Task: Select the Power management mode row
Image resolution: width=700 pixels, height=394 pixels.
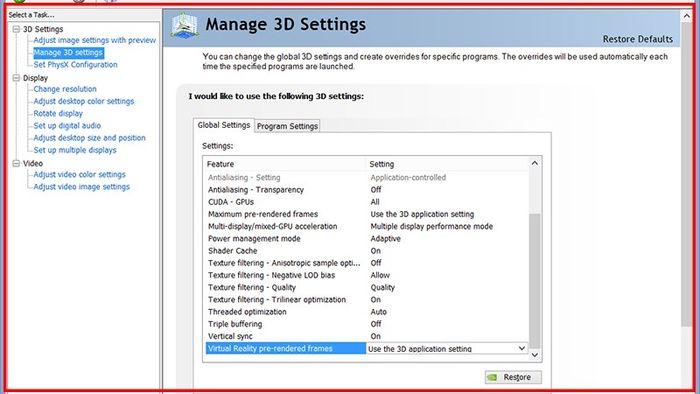Action: pos(367,239)
